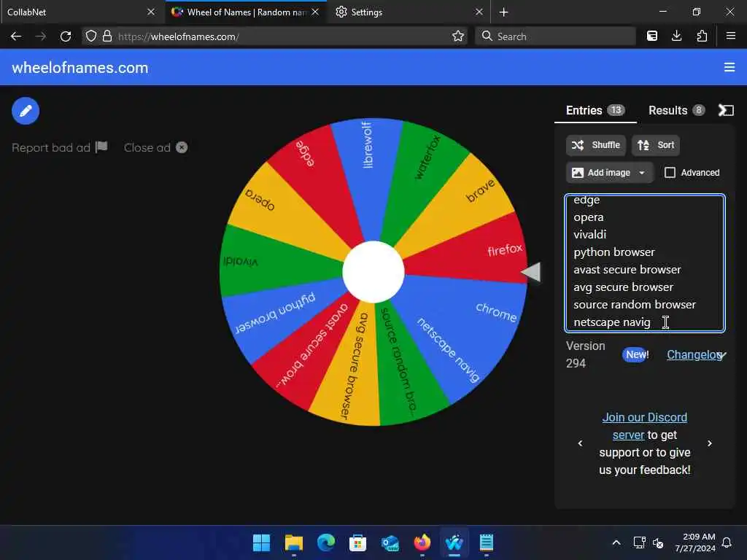This screenshot has height=560, width=747.
Task: Click the site padlock icon
Action: click(107, 36)
